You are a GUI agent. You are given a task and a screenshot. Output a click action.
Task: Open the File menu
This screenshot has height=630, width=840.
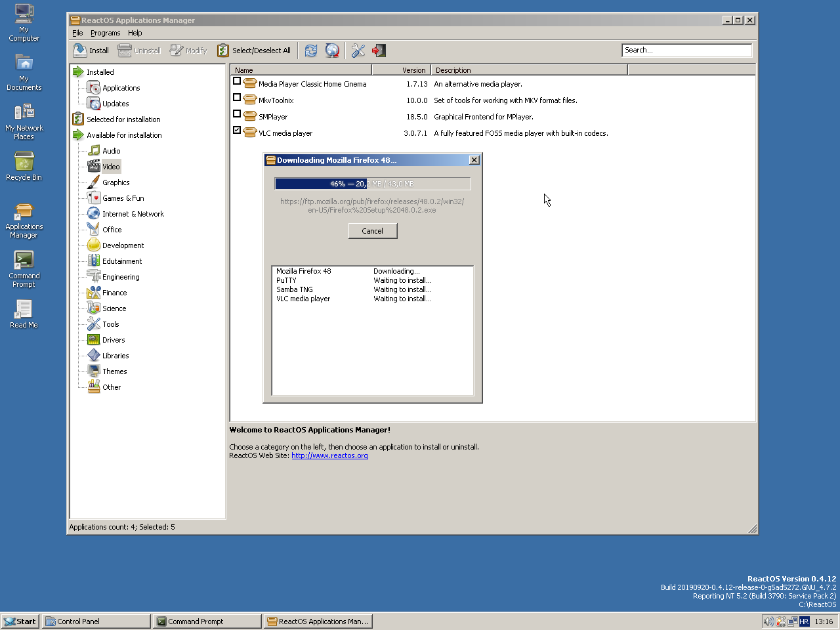(x=77, y=33)
